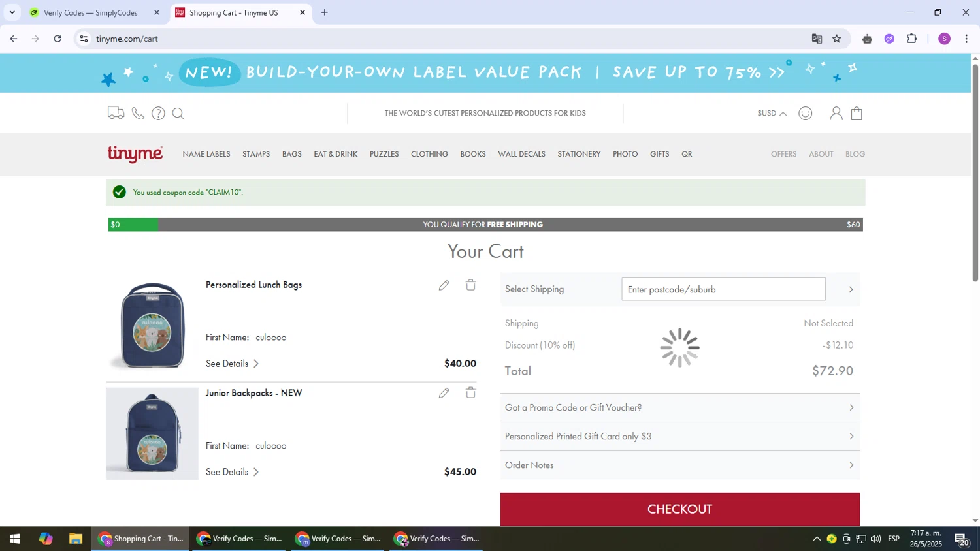
Task: Open the EAT & DRINK menu
Action: tap(336, 154)
